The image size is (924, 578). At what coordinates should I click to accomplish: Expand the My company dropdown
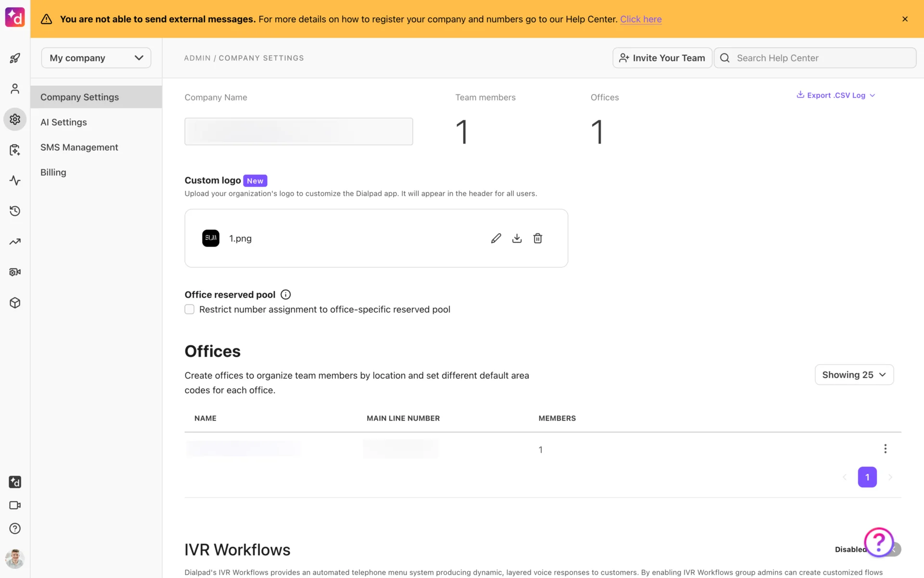(x=96, y=58)
